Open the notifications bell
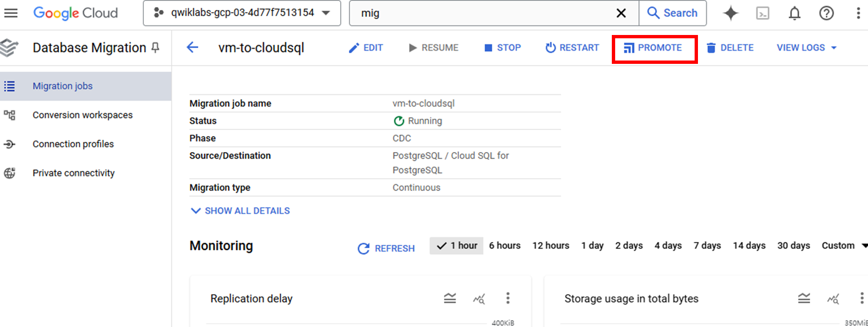Image resolution: width=868 pixels, height=327 pixels. pyautogui.click(x=795, y=13)
